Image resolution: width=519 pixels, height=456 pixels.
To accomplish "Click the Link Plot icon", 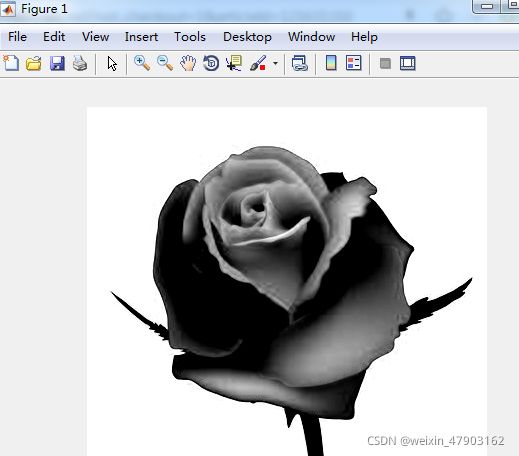I will click(300, 63).
